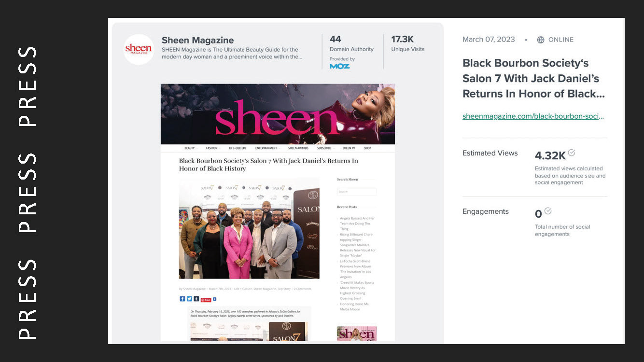The width and height of the screenshot is (644, 362).
Task: Open the SUBSCRIBE menu item
Action: click(324, 148)
